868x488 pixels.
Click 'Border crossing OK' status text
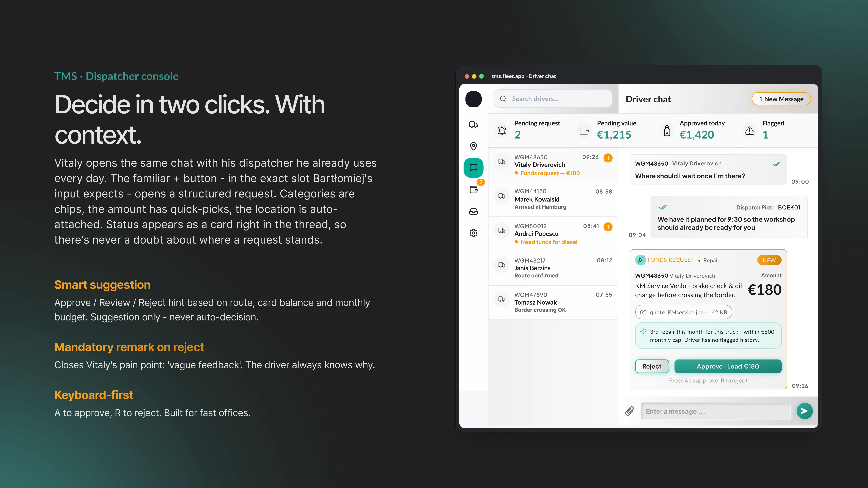tap(540, 310)
